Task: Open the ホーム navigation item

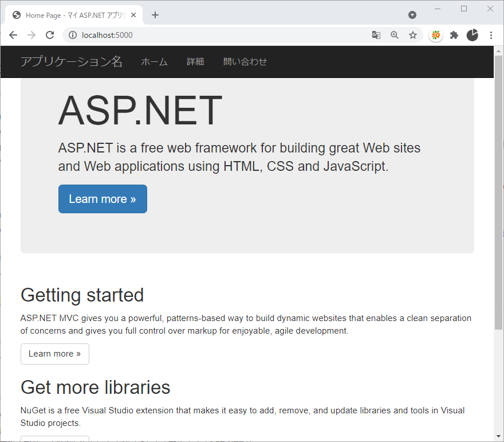Action: click(x=154, y=62)
